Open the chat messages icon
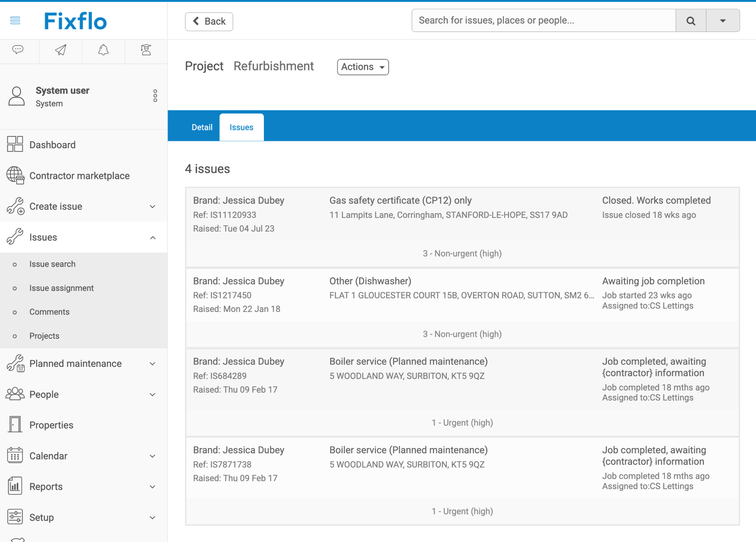 (x=17, y=50)
